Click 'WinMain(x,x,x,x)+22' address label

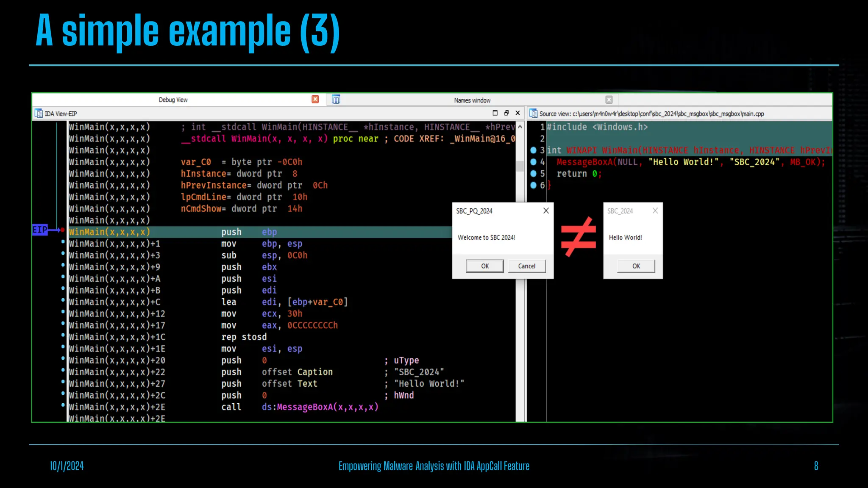[x=117, y=372]
